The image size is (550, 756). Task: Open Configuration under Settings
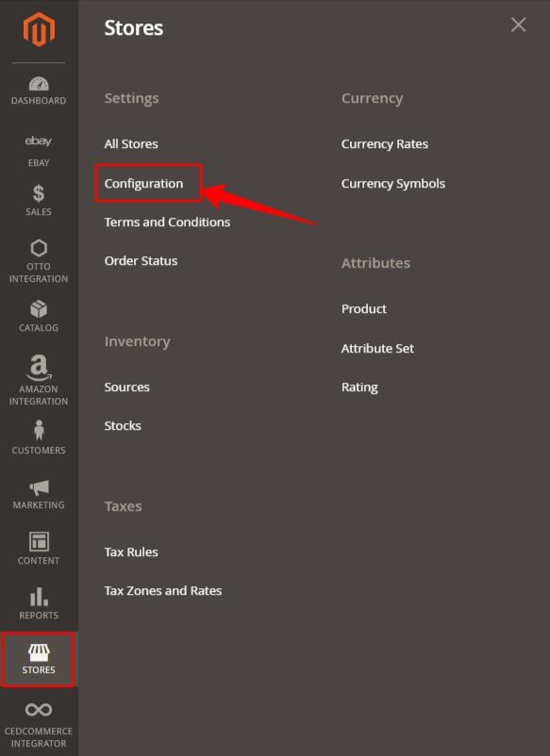click(143, 183)
